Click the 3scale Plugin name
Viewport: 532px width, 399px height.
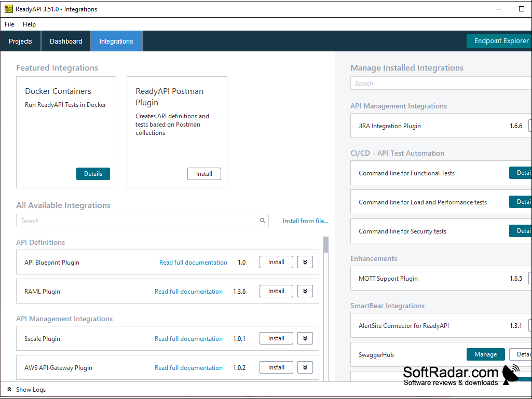pos(43,339)
